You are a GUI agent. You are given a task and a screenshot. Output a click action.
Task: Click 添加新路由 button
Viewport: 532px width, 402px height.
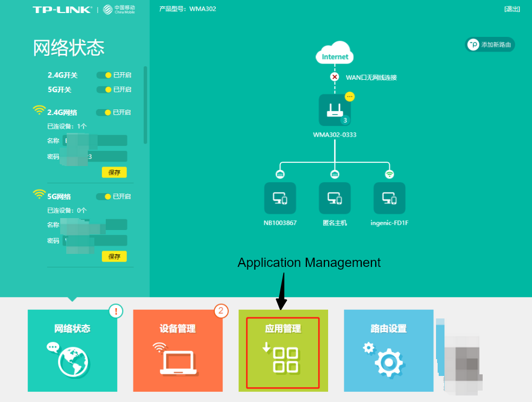pyautogui.click(x=490, y=44)
